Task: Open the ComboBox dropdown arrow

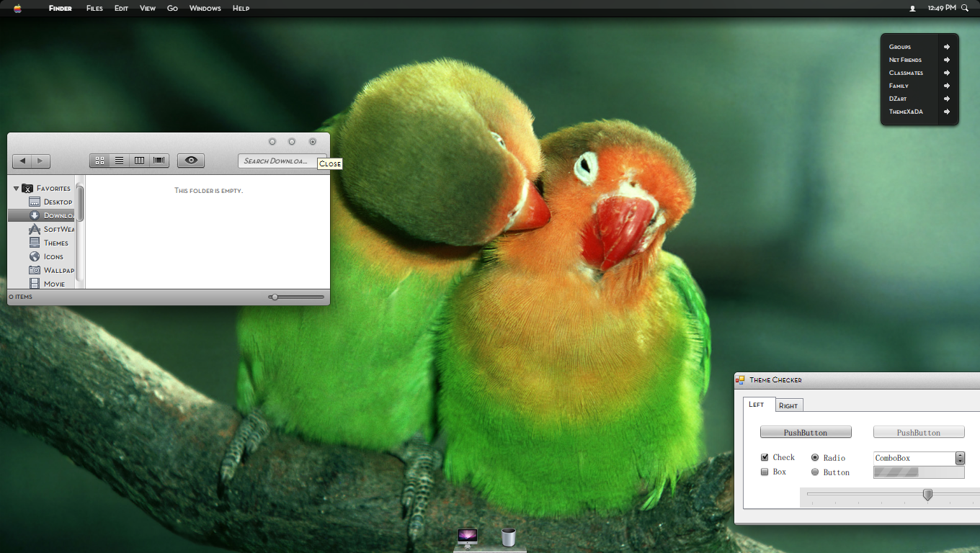Action: coord(960,458)
